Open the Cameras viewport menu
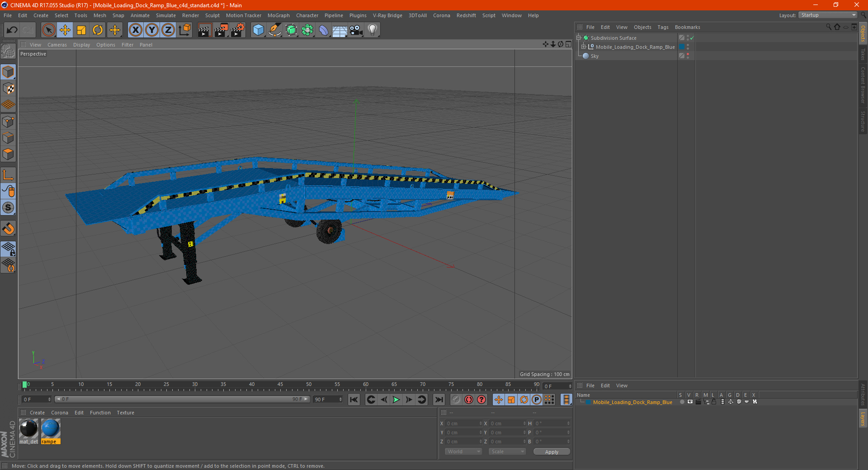Image resolution: width=868 pixels, height=470 pixels. coord(57,45)
